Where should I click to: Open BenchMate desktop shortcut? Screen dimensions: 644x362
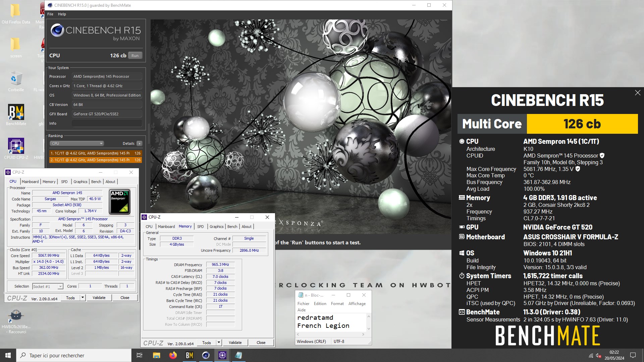pyautogui.click(x=16, y=115)
